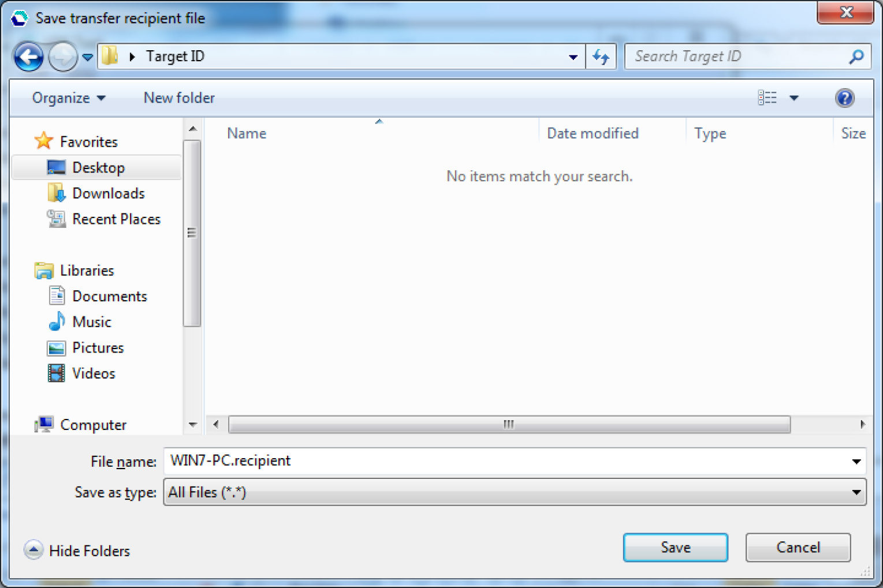Screen dimensions: 883x588
Task: Click New folder in the toolbar
Action: point(179,98)
